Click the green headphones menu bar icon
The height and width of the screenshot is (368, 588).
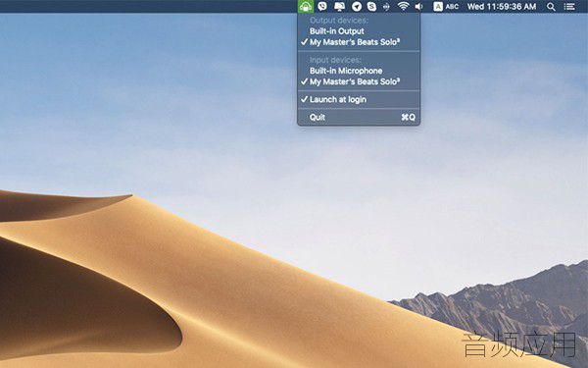point(306,7)
